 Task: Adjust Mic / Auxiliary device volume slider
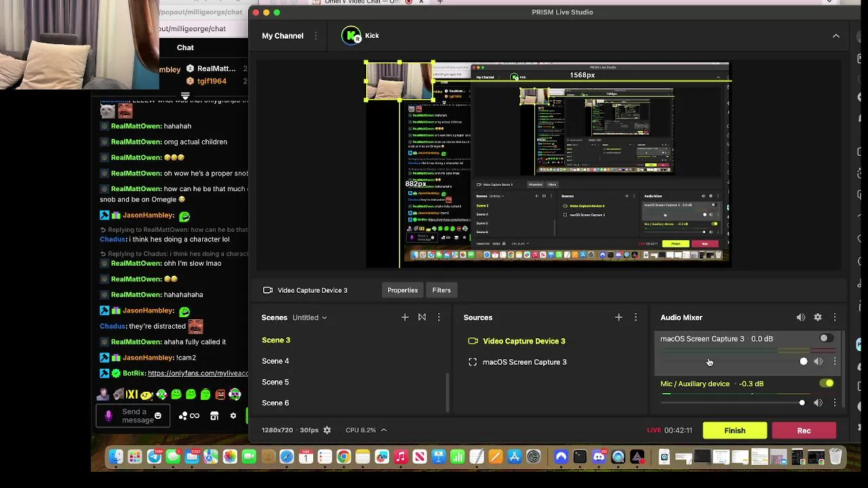coord(733,403)
